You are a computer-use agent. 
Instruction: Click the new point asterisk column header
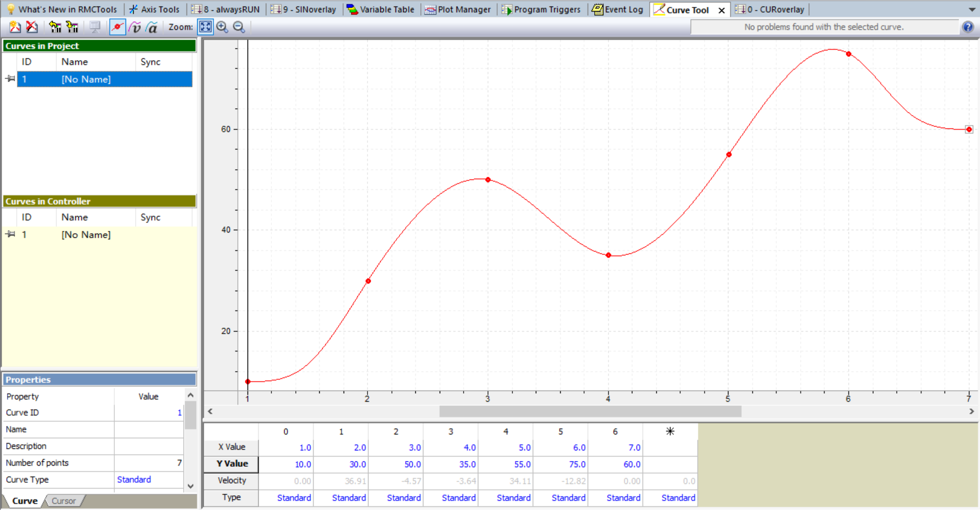[x=670, y=431]
